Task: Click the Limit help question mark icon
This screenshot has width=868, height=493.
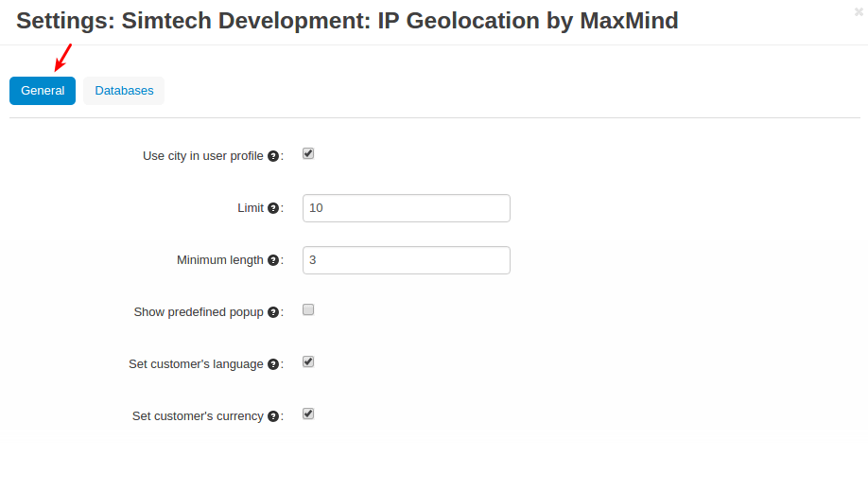Action: click(273, 208)
